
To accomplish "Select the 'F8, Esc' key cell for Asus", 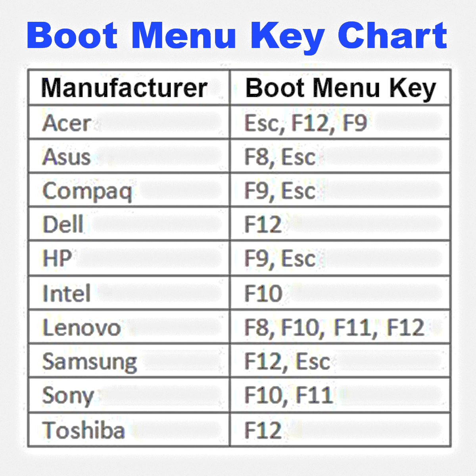I will click(x=340, y=156).
